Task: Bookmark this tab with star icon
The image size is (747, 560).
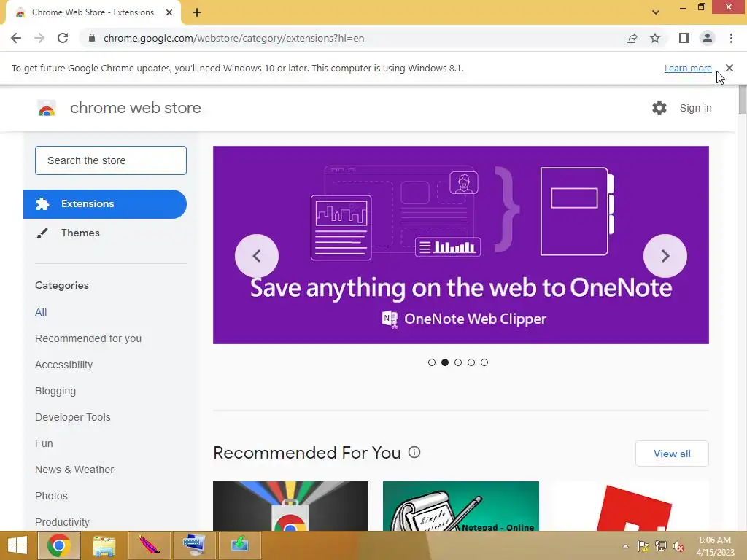Action: [655, 38]
